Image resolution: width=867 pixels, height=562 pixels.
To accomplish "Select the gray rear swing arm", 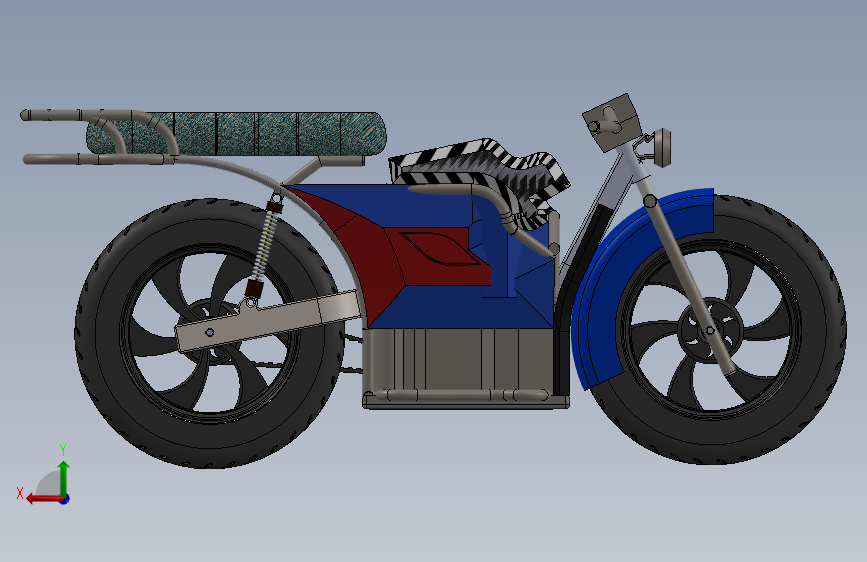I will [x=268, y=321].
